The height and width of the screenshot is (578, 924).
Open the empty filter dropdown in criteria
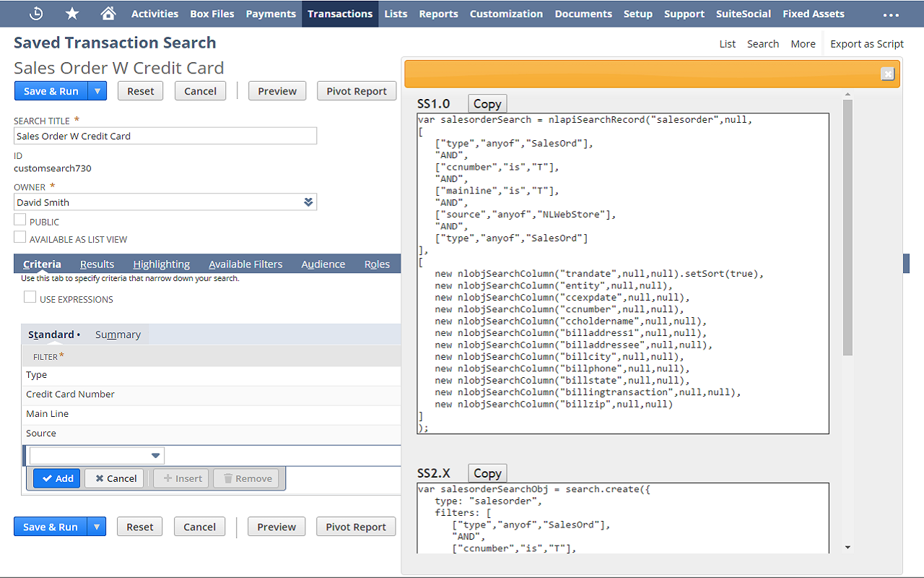coord(155,455)
